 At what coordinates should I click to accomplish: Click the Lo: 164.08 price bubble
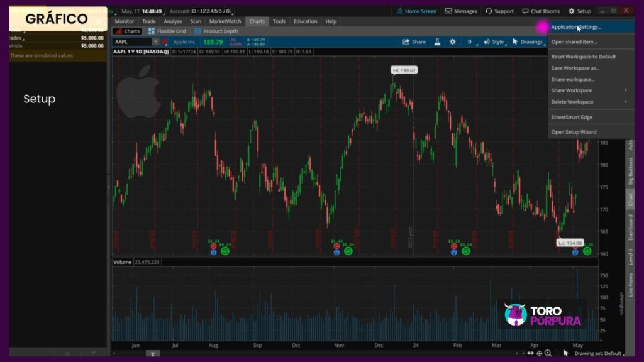tap(570, 243)
